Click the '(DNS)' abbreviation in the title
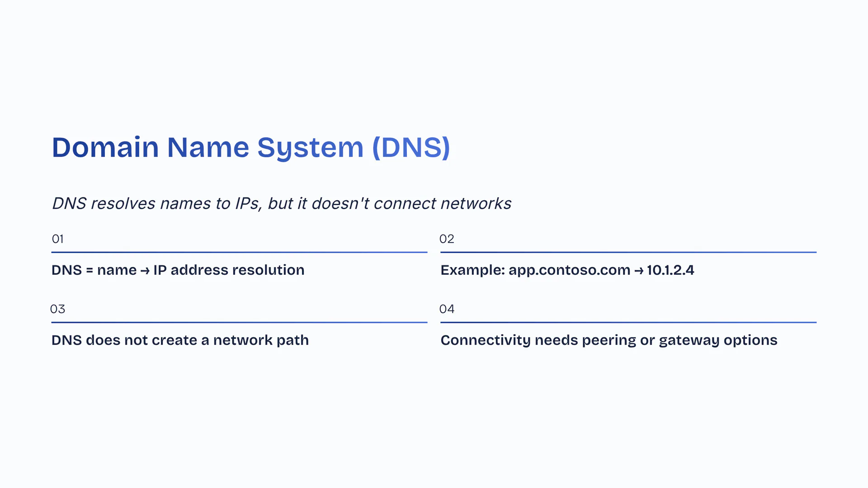868x488 pixels. tap(410, 148)
